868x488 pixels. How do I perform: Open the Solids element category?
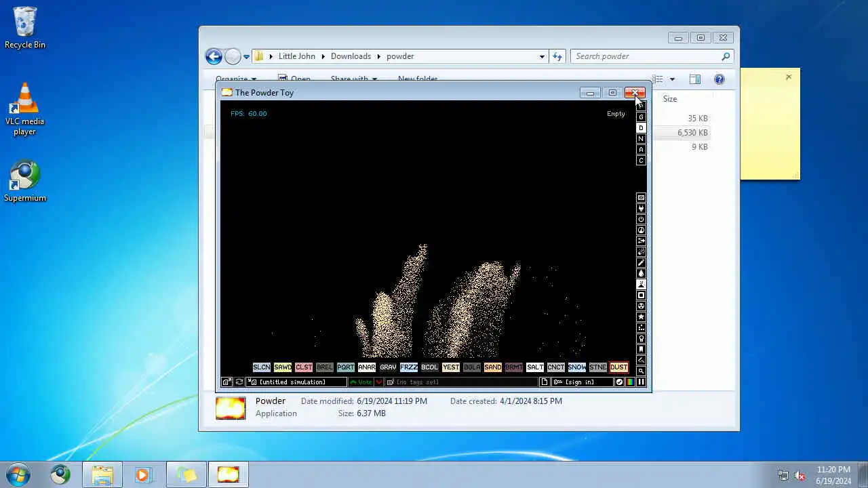[641, 296]
